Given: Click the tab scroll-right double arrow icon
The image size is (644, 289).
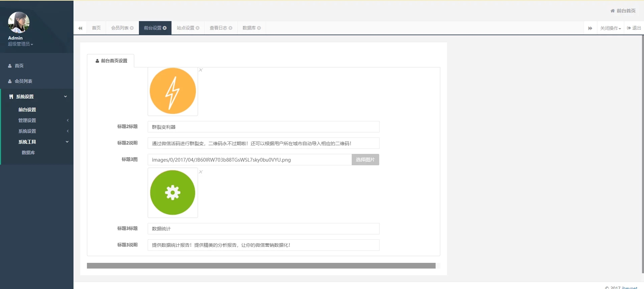Looking at the screenshot, I should point(590,28).
